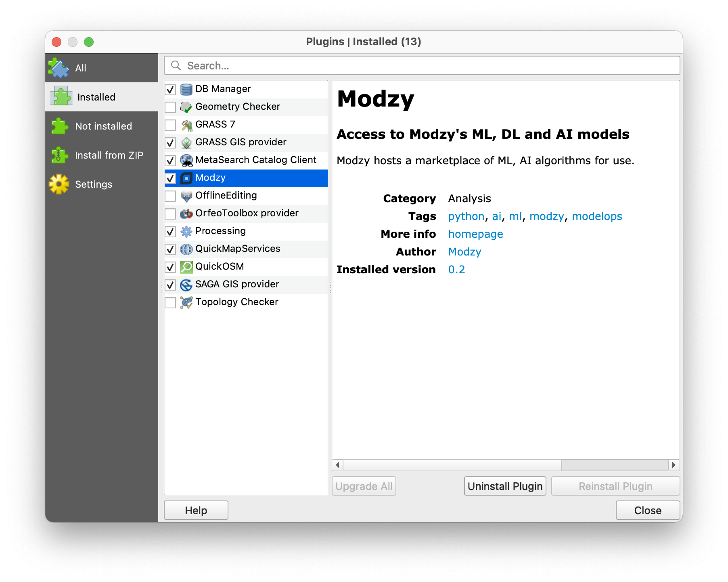728x582 pixels.
Task: Click the Installed plugins puzzle icon
Action: point(61,97)
